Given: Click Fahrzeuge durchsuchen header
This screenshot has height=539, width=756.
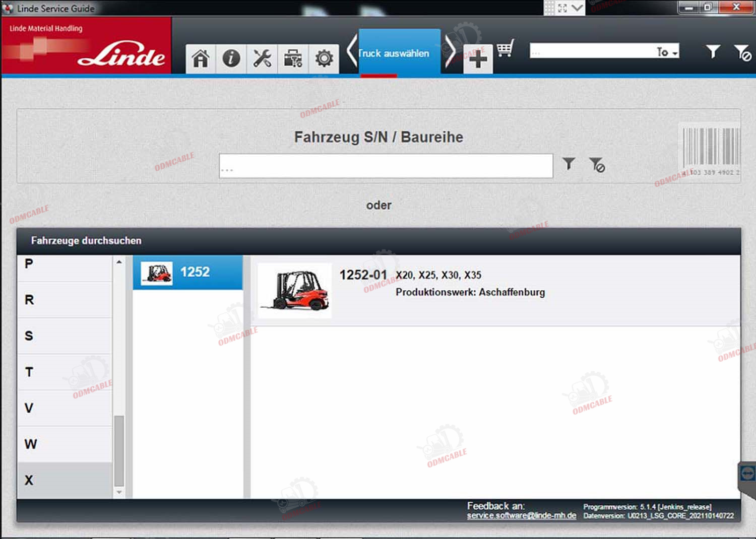Looking at the screenshot, I should [86, 241].
